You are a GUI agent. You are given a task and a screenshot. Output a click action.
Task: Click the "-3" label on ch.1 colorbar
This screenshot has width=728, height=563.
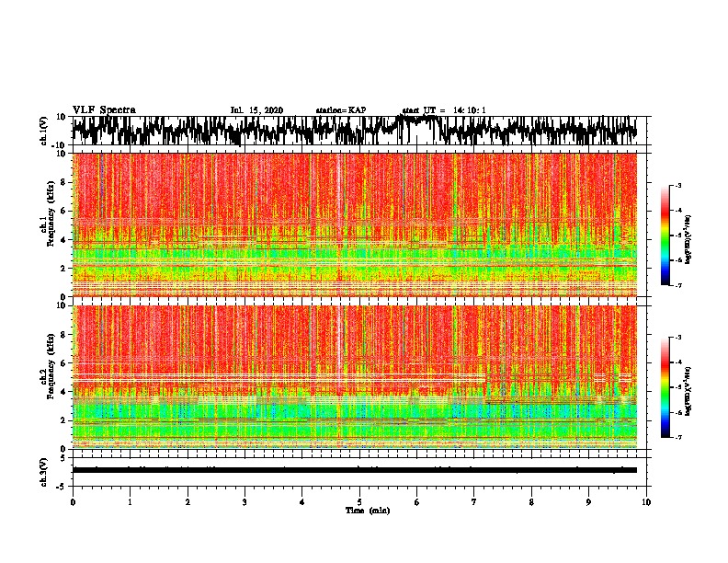point(677,185)
